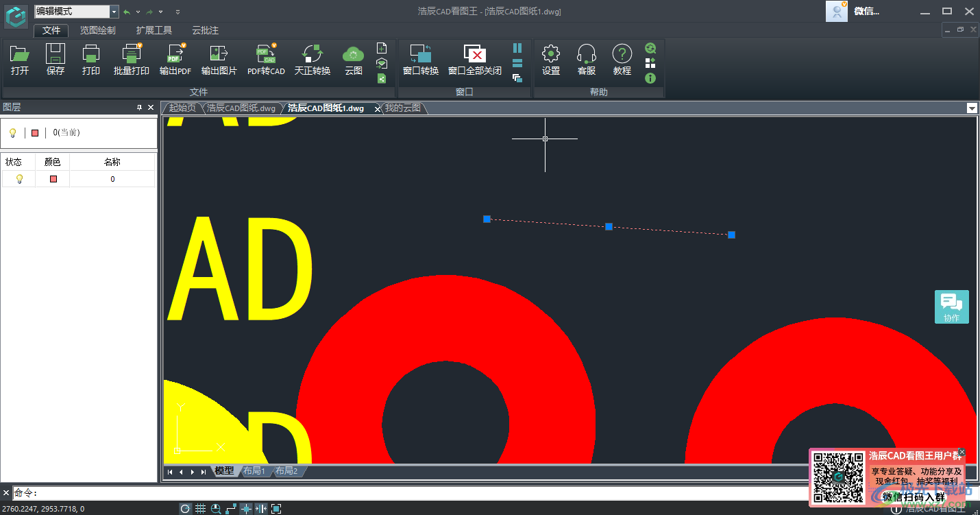The width and height of the screenshot is (980, 515).
Task: Click the white grid apps icon
Action: click(650, 63)
